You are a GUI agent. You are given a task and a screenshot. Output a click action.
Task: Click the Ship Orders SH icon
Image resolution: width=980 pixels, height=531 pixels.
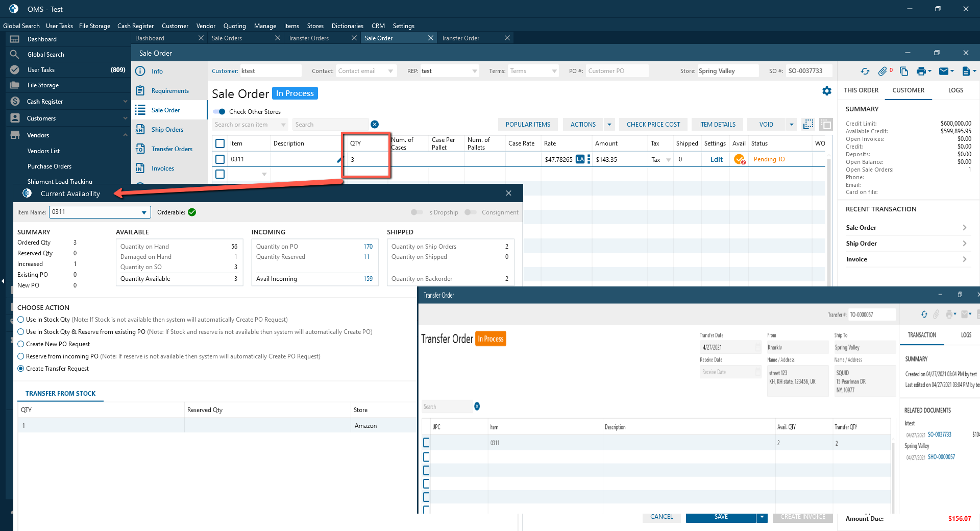pos(140,130)
